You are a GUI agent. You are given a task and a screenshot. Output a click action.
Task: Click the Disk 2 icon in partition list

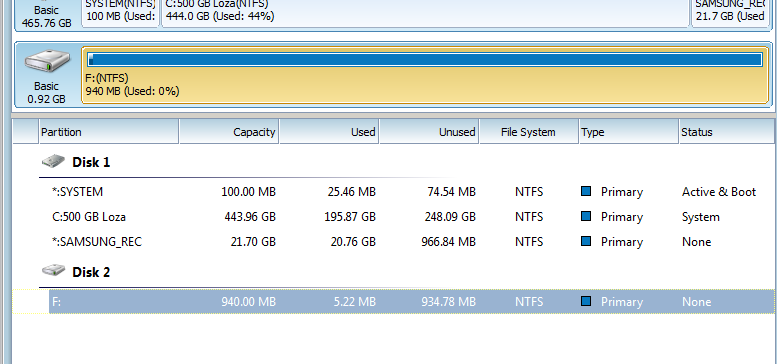pos(54,270)
